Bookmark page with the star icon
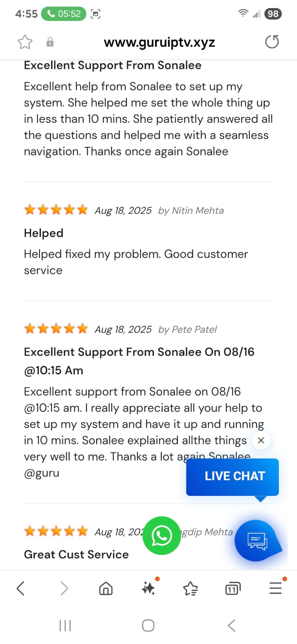Viewport: 297px width, 644px height. pos(25,42)
